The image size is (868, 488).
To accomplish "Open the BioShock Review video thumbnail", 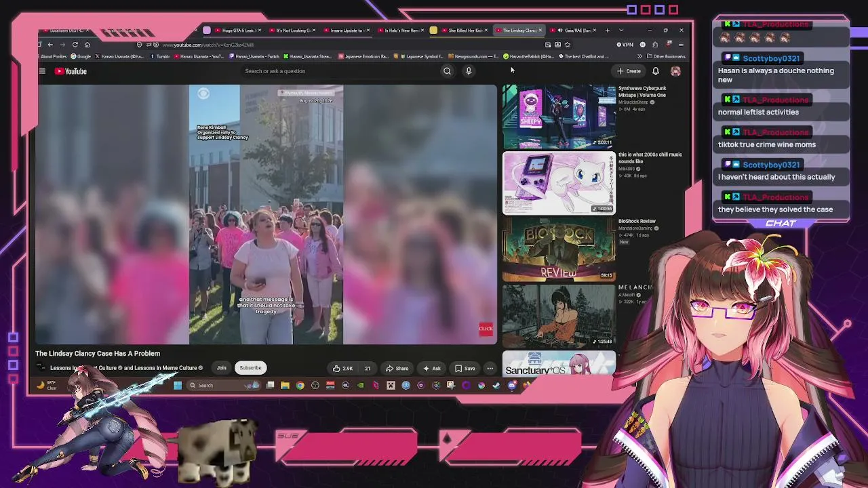I will click(x=559, y=249).
